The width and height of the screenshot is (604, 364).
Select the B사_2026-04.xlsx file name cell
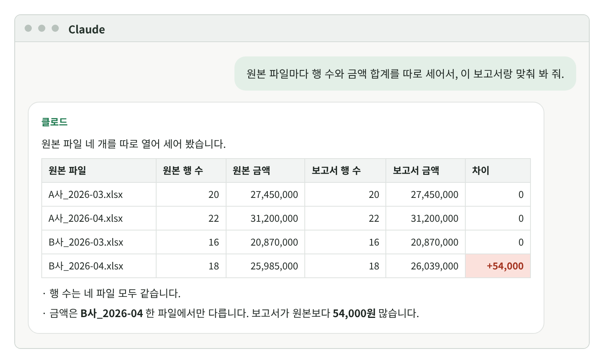[x=99, y=266]
